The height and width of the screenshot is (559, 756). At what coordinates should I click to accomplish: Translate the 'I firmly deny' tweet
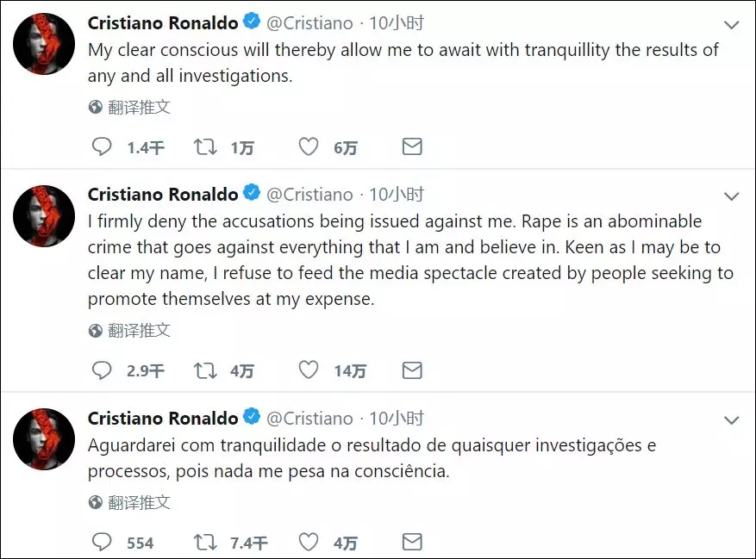pos(129,331)
